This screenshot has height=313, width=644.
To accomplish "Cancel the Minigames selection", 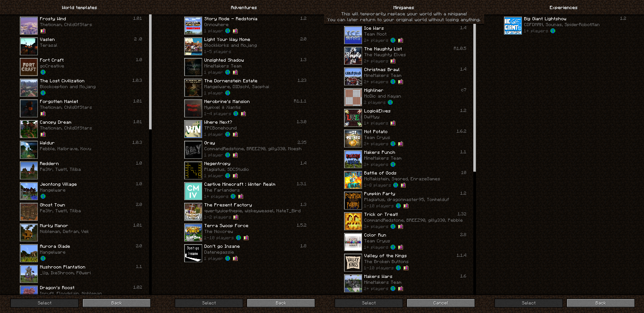I will pyautogui.click(x=441, y=303).
